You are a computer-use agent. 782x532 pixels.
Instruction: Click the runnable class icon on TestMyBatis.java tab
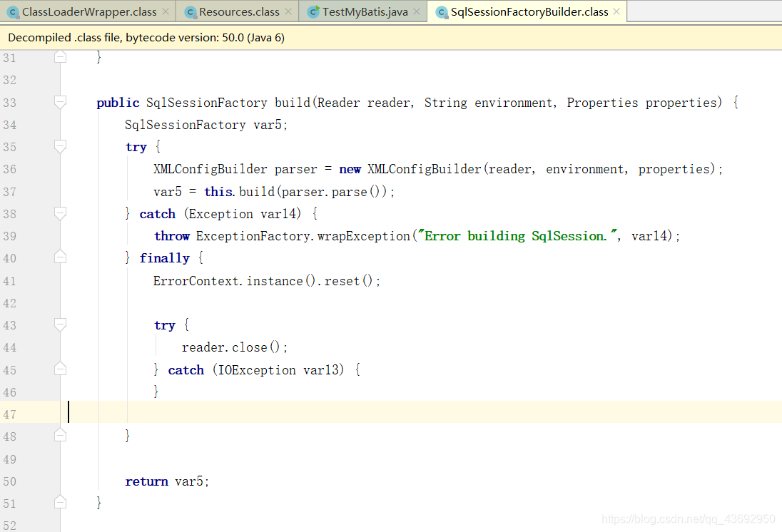point(313,12)
